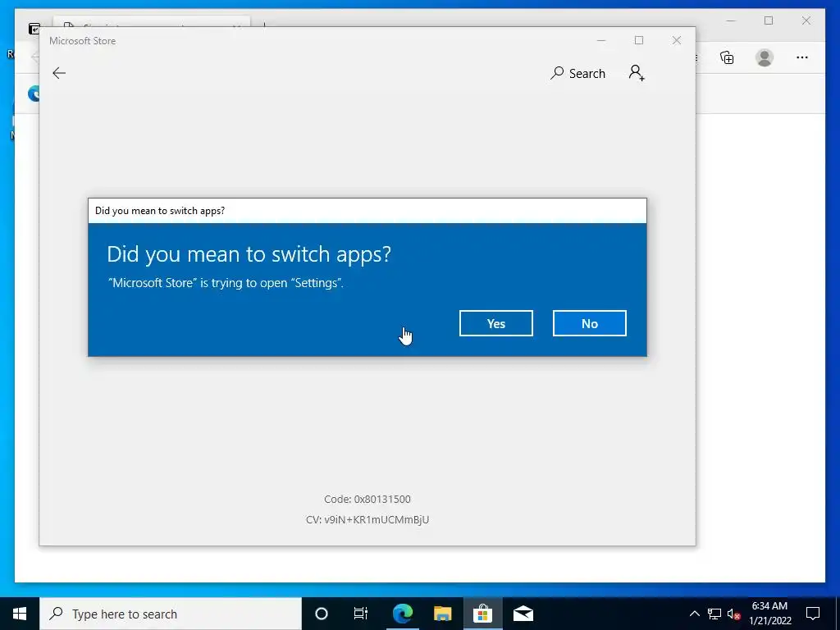This screenshot has width=840, height=630.
Task: Open the Microsoft Store sign-in account icon
Action: [x=637, y=73]
